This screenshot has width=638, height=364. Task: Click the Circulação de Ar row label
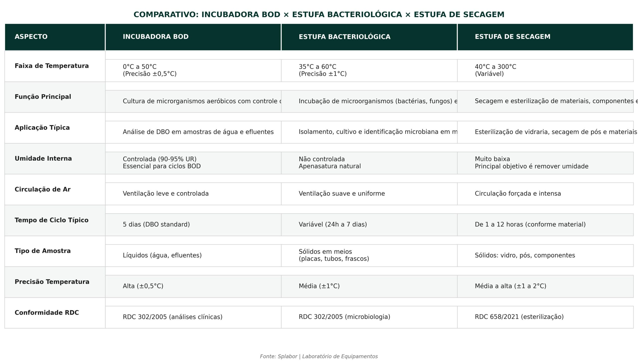click(x=55, y=190)
